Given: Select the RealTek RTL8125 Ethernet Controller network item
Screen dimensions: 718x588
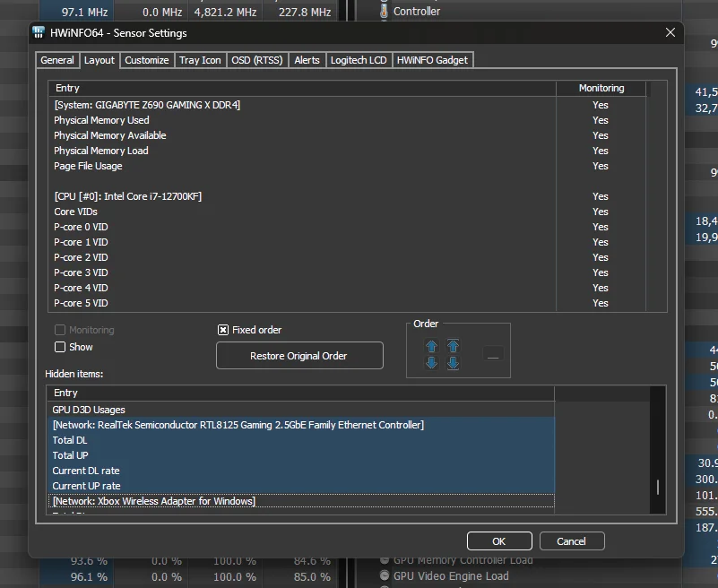Looking at the screenshot, I should point(300,425).
